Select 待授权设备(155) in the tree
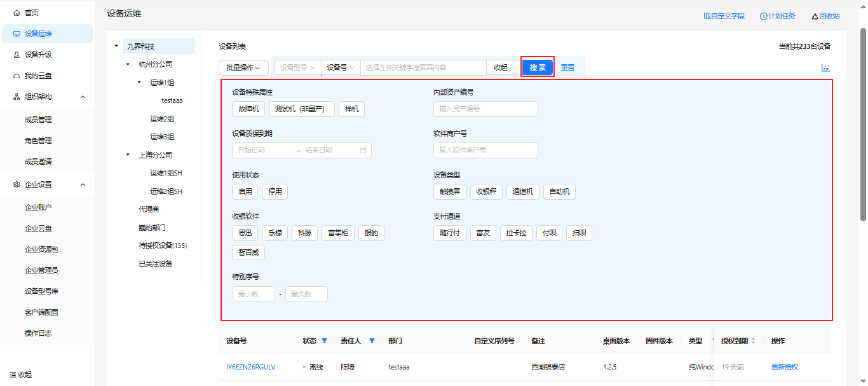The height and width of the screenshot is (386, 868). (x=163, y=245)
